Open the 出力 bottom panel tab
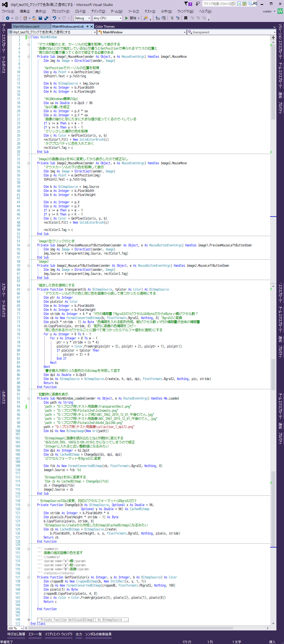 point(79,634)
